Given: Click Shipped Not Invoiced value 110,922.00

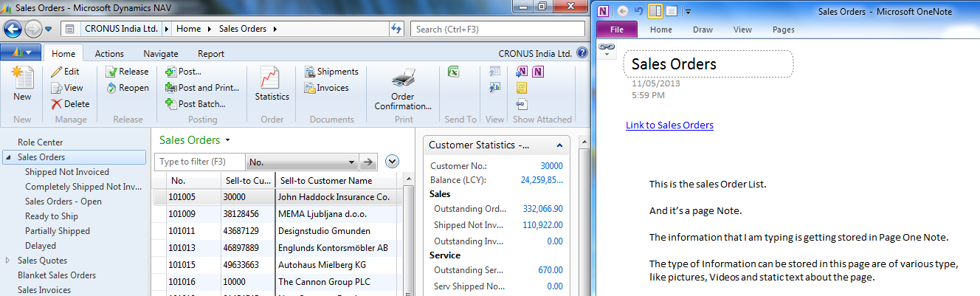Looking at the screenshot, I should [x=542, y=225].
